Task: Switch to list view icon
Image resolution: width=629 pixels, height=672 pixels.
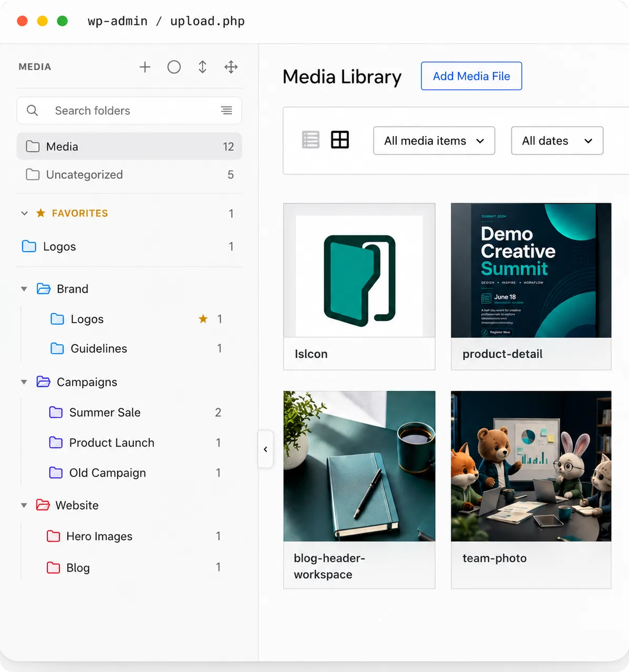Action: (311, 140)
